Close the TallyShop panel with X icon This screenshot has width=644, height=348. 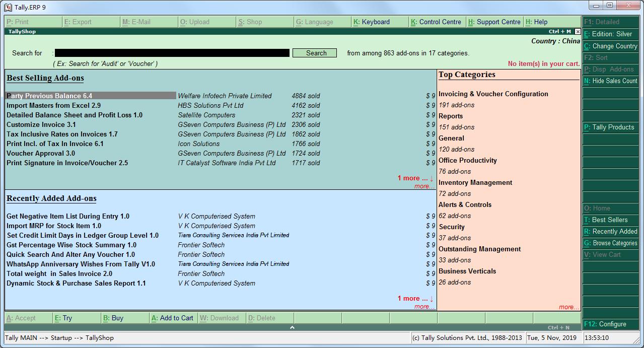click(578, 32)
